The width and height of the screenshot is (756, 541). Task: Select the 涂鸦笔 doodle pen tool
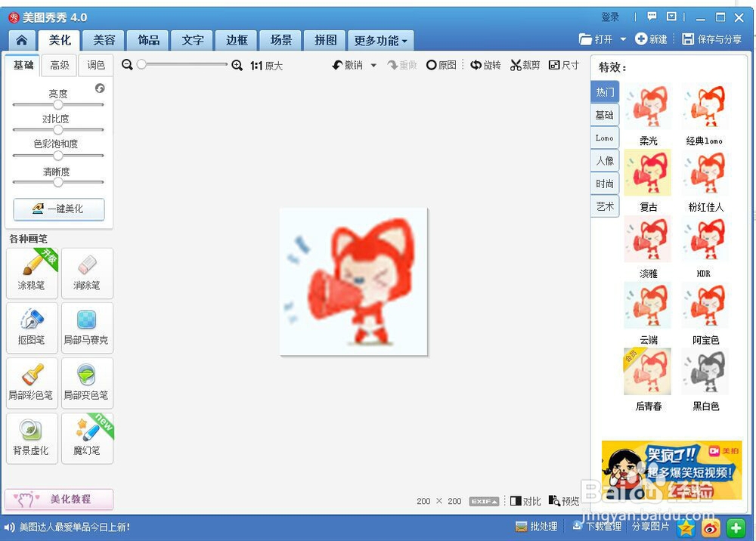click(32, 274)
